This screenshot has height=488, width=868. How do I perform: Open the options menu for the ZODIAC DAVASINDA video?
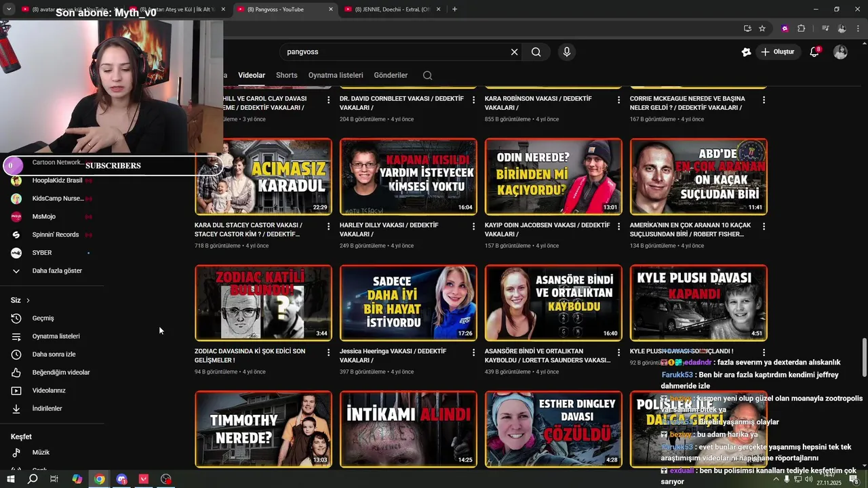[x=328, y=352]
